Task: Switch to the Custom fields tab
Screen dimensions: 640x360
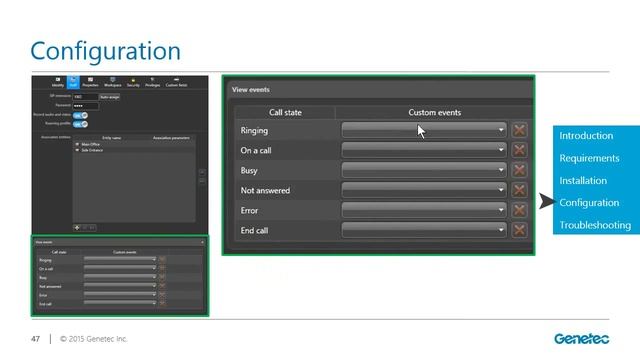Action: point(176,82)
